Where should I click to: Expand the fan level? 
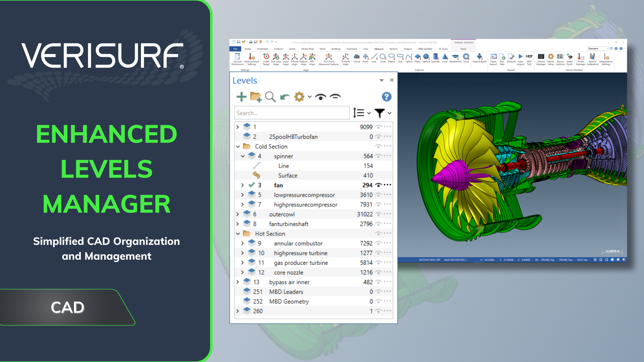point(243,185)
